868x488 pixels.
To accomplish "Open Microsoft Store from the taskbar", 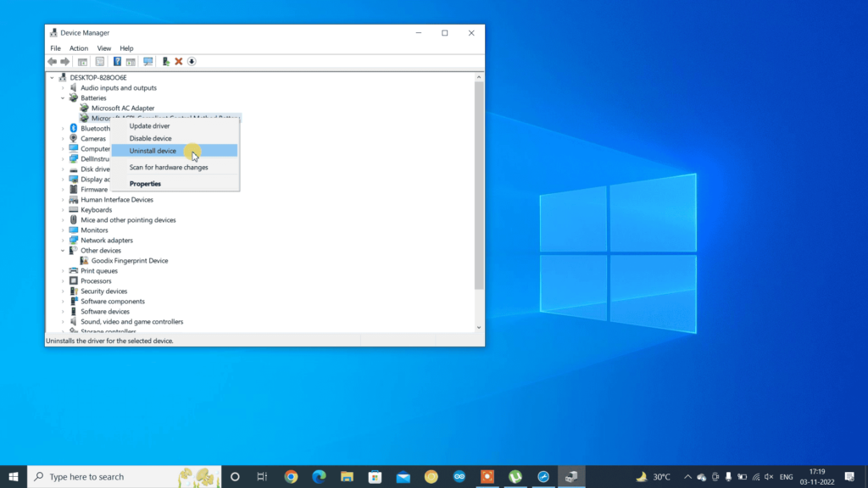I will (376, 476).
